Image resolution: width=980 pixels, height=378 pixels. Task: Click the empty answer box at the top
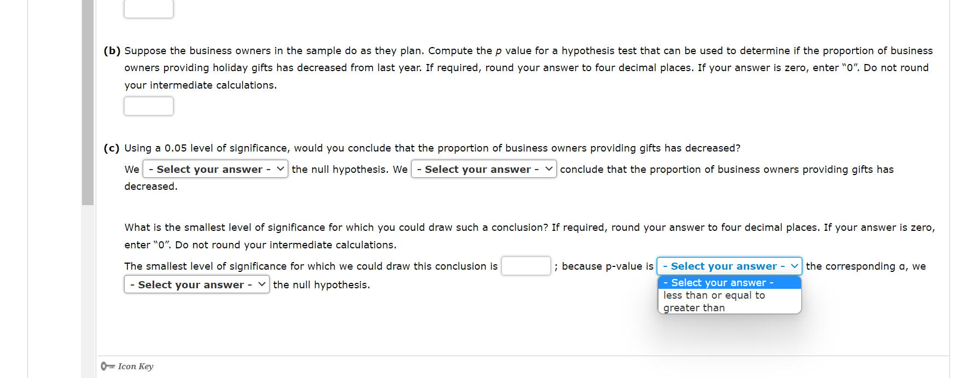[x=148, y=7]
